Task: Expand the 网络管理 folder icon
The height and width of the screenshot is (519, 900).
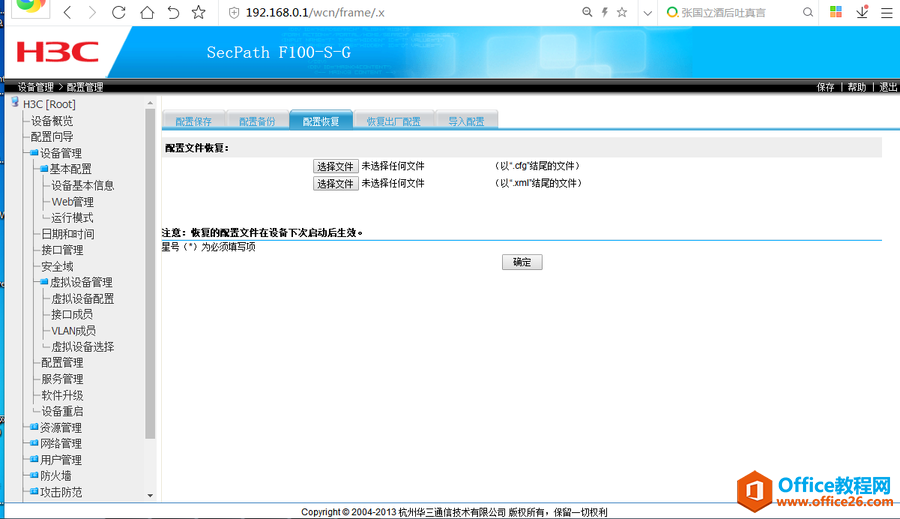Action: pos(34,443)
